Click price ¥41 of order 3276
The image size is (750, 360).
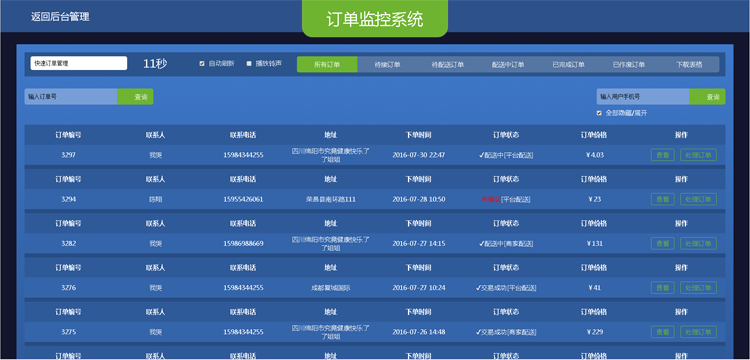595,288
